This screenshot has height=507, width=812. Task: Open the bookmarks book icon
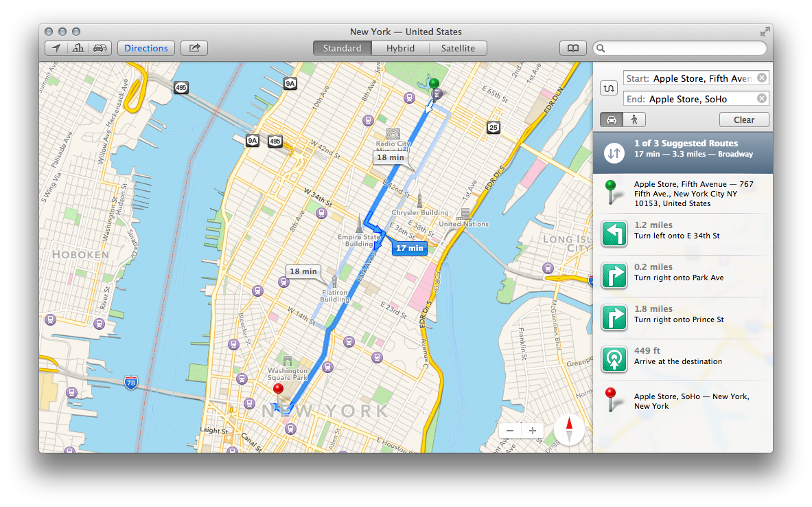pyautogui.click(x=572, y=48)
